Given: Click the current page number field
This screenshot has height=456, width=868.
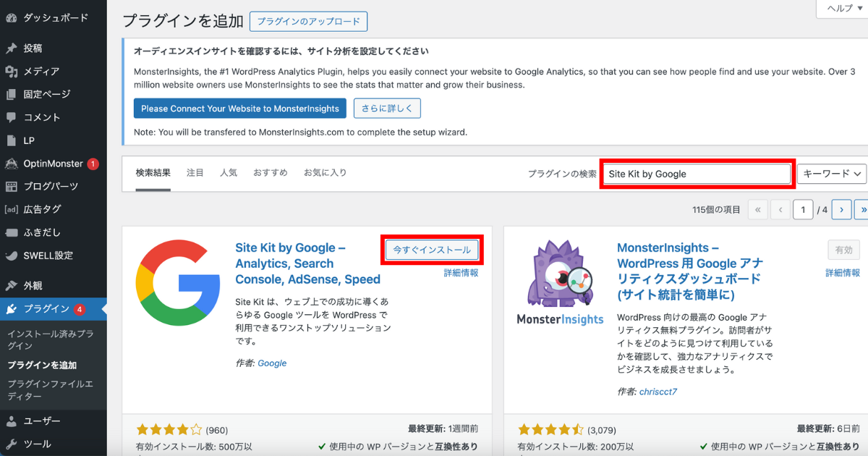Looking at the screenshot, I should 802,210.
